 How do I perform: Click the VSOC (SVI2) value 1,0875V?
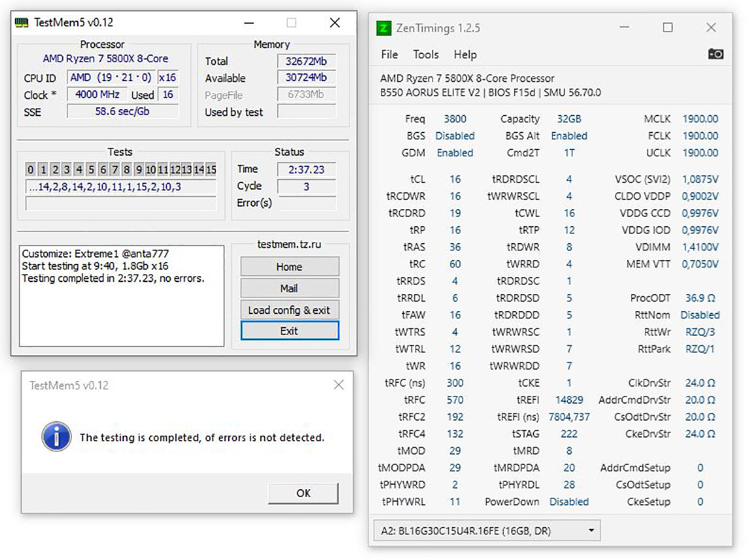coord(700,180)
